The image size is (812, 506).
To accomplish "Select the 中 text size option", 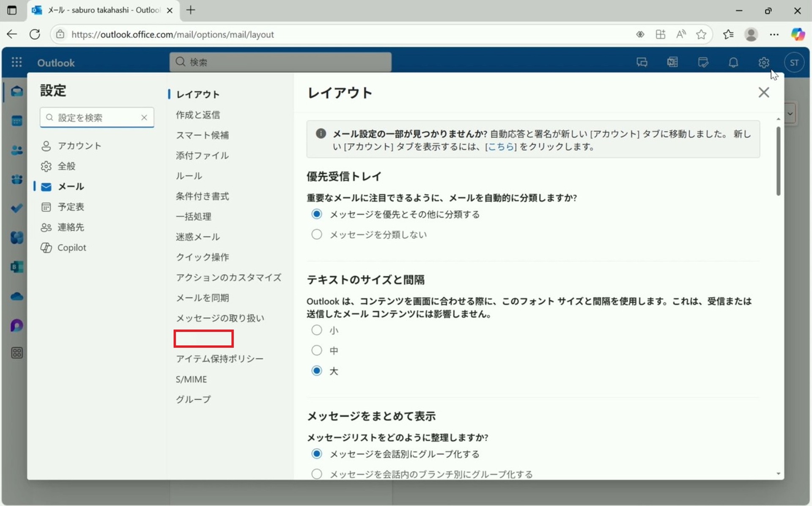I will pyautogui.click(x=317, y=350).
